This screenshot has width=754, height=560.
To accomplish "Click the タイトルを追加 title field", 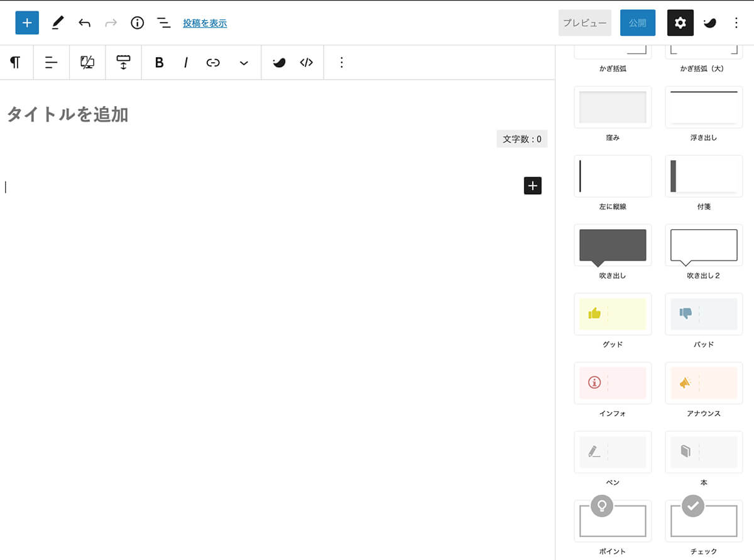I will 68,114.
